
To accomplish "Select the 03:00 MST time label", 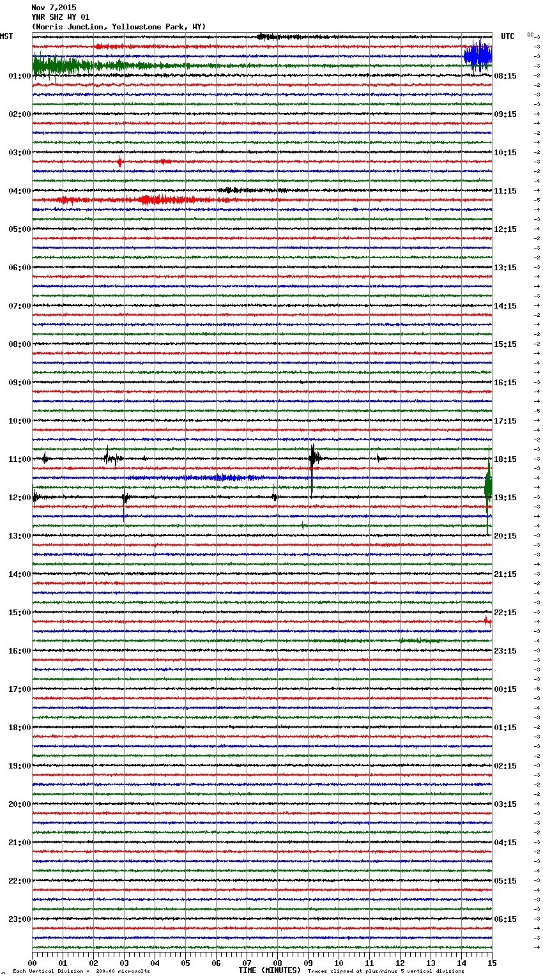I will click(19, 153).
